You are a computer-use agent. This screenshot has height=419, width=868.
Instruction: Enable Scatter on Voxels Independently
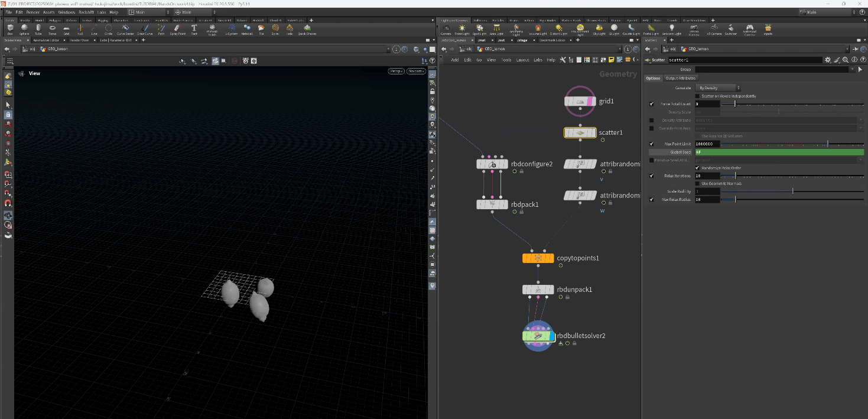tap(698, 96)
